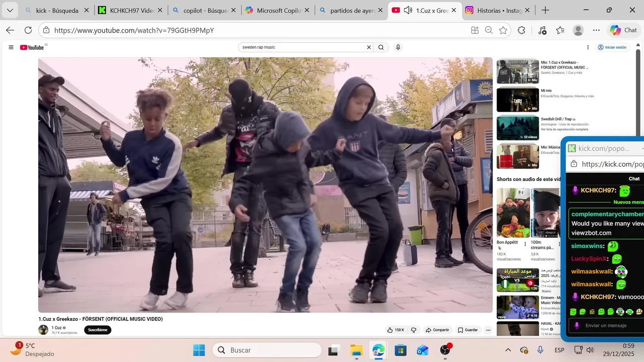The height and width of the screenshot is (362, 644).
Task: Open the ESP language selector
Action: point(559,350)
